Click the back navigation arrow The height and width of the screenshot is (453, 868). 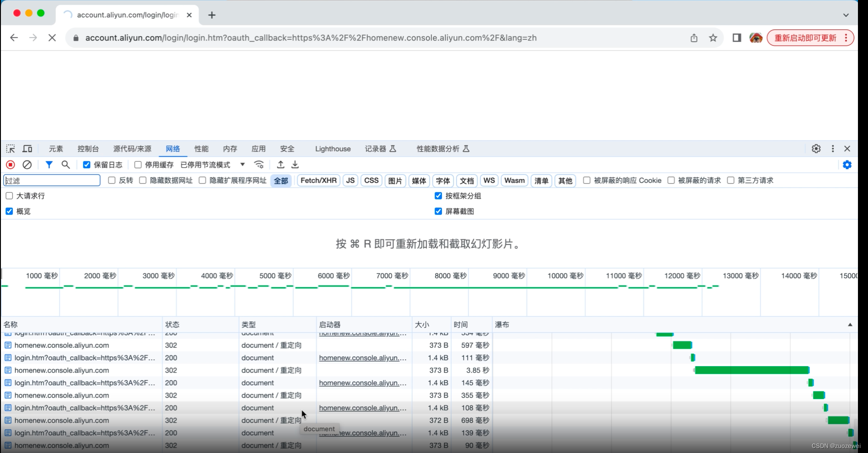[x=14, y=38]
